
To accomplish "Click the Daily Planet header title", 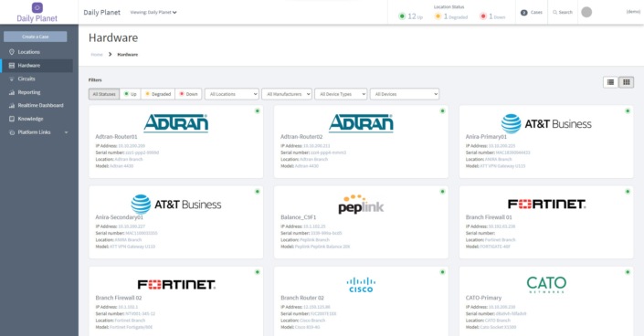I will pos(102,12).
